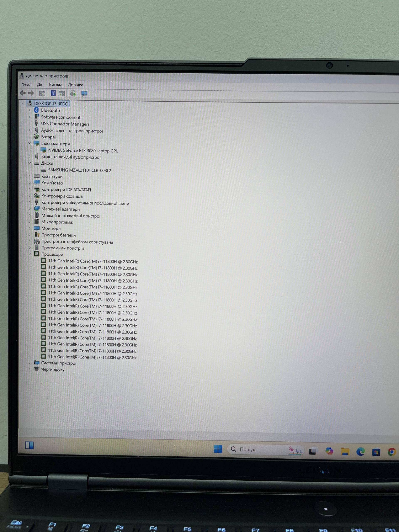Select the Комп'ютер entry

pos(52,183)
